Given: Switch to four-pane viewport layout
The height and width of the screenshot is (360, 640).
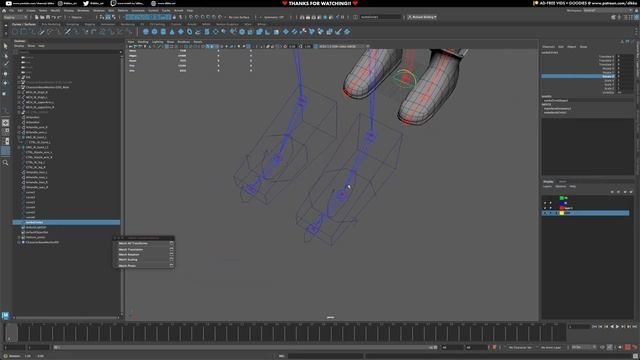Looking at the screenshot, I should (5, 132).
